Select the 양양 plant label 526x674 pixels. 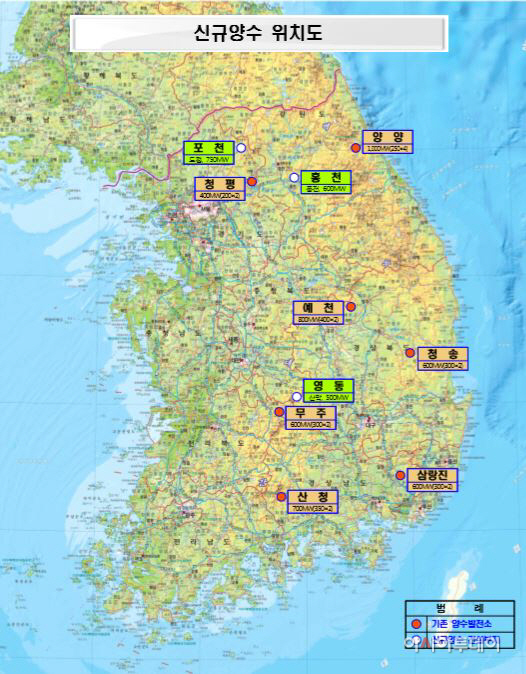[x=388, y=142]
